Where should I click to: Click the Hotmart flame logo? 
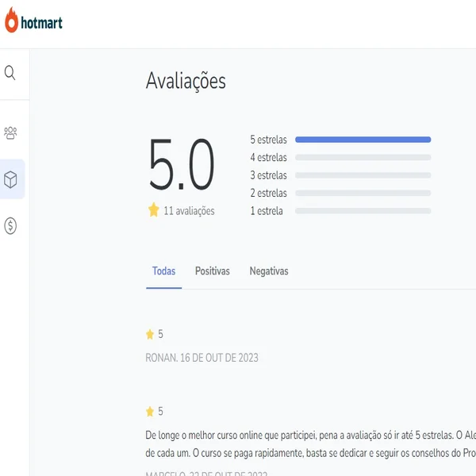click(x=12, y=20)
